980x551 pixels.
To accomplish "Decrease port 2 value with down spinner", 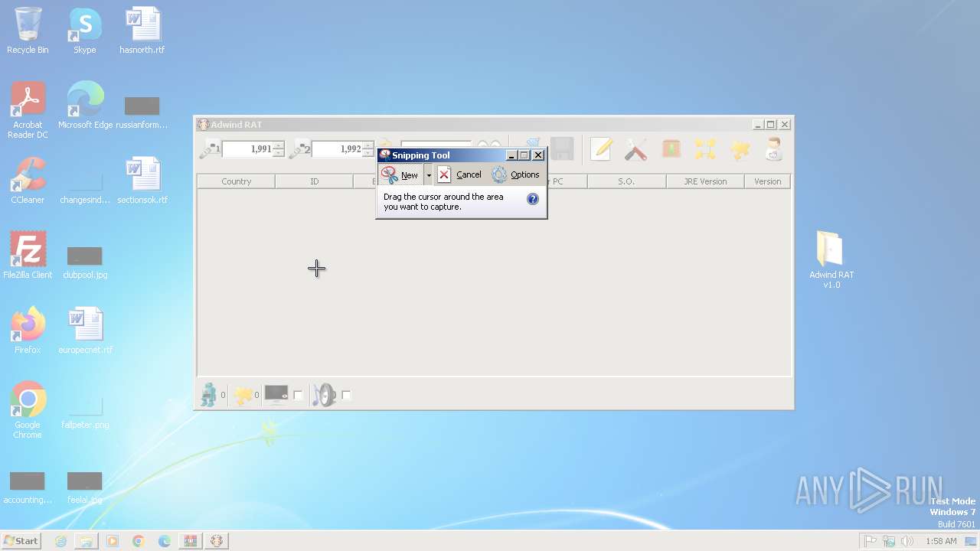I will tap(368, 153).
